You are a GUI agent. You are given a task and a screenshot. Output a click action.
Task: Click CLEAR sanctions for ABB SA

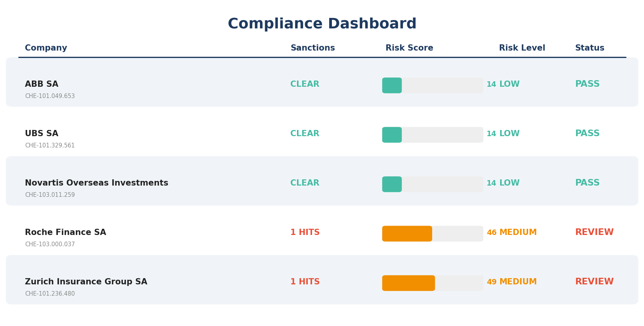(305, 84)
